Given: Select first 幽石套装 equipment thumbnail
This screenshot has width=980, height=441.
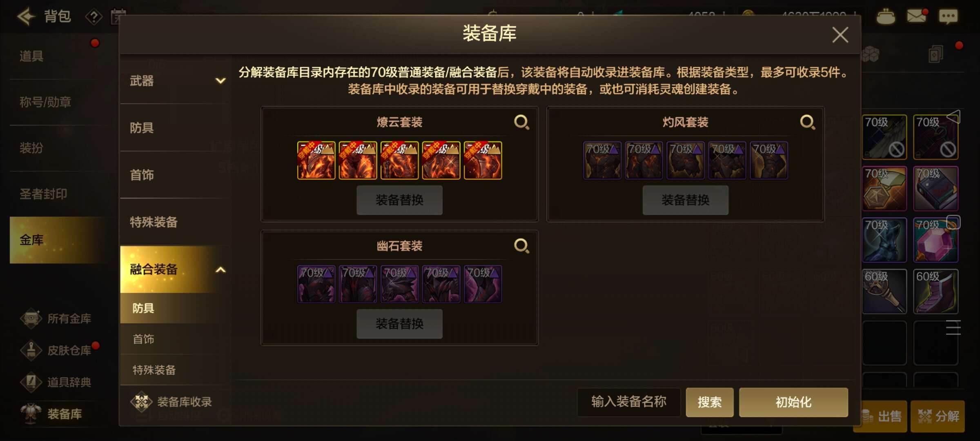Looking at the screenshot, I should [316, 284].
